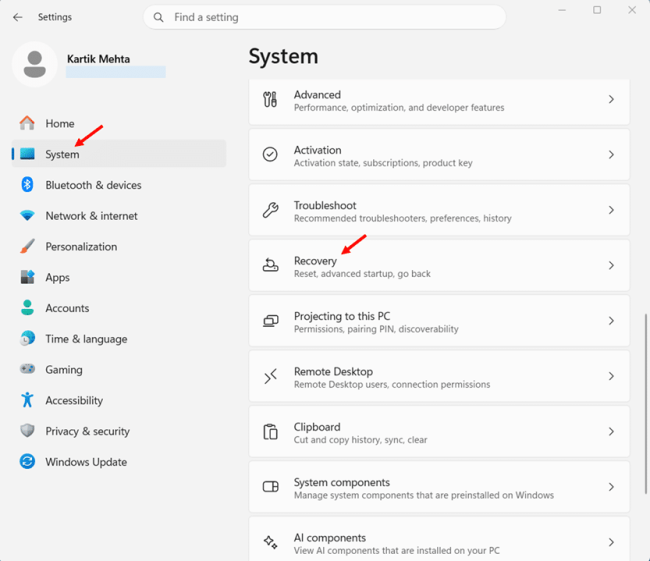Click the System monitor icon in sidebar

[x=27, y=154]
